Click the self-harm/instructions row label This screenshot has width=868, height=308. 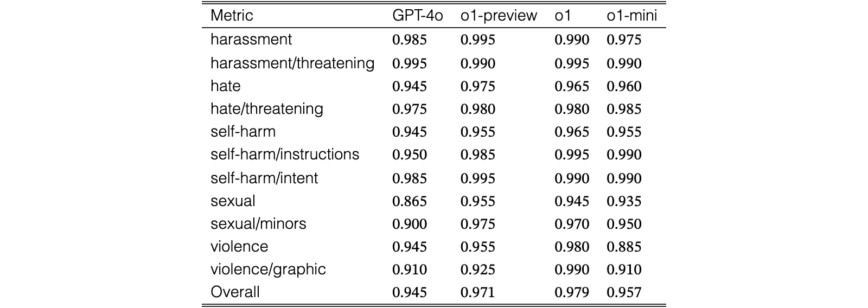285,155
